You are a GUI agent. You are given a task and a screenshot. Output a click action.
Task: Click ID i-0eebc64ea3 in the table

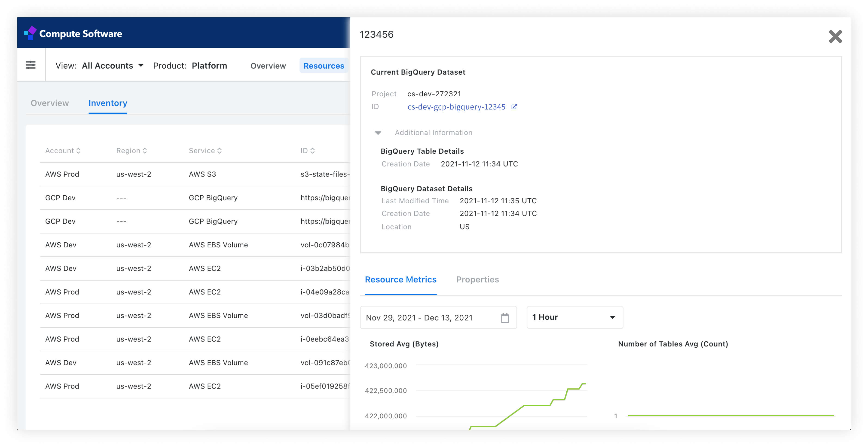pos(325,339)
